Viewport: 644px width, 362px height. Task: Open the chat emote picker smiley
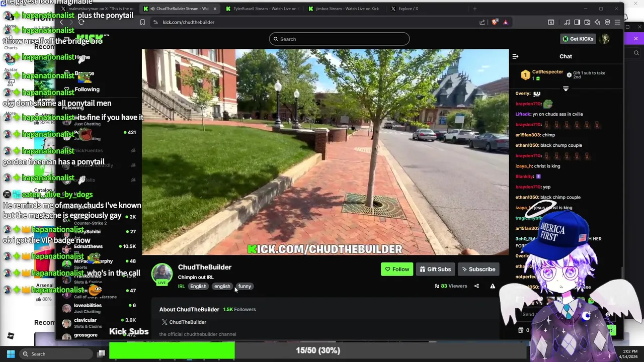[608, 315]
